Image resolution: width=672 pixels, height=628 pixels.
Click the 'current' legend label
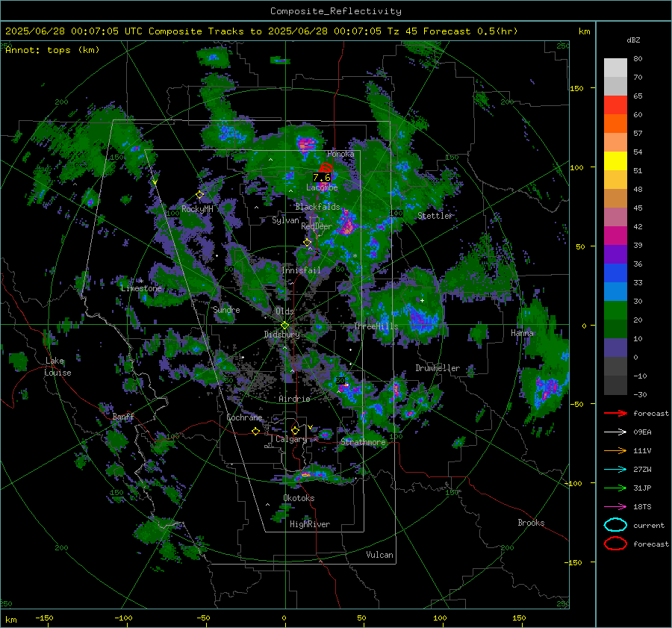(649, 525)
